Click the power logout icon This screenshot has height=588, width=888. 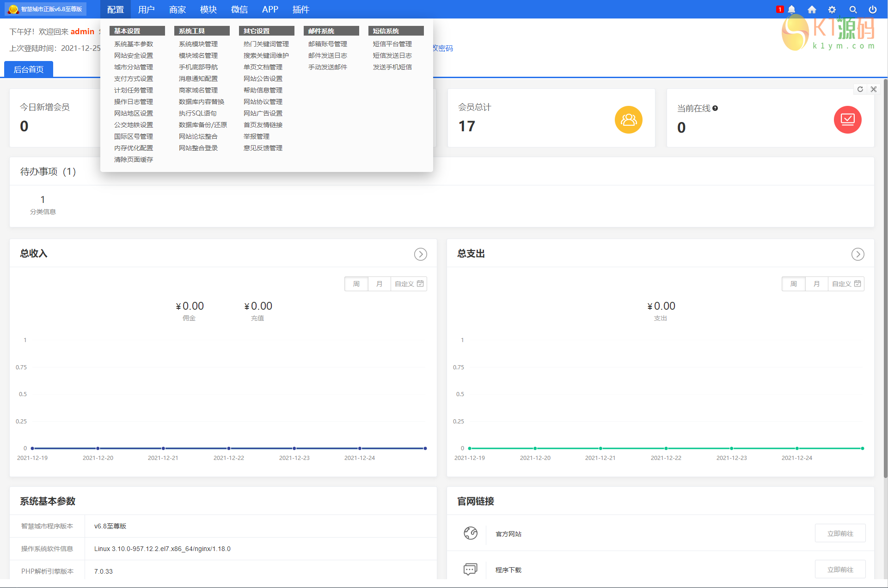[x=873, y=9]
